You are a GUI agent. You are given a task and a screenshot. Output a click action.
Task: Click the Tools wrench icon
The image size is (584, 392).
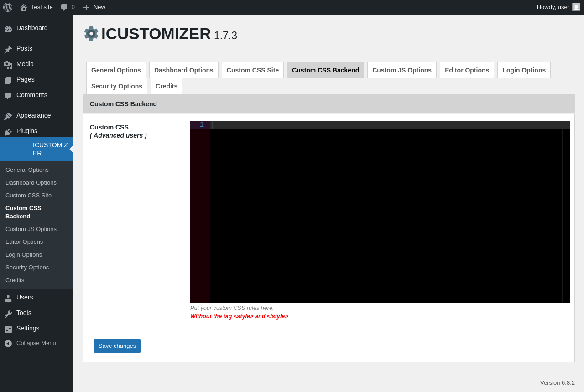tap(8, 313)
